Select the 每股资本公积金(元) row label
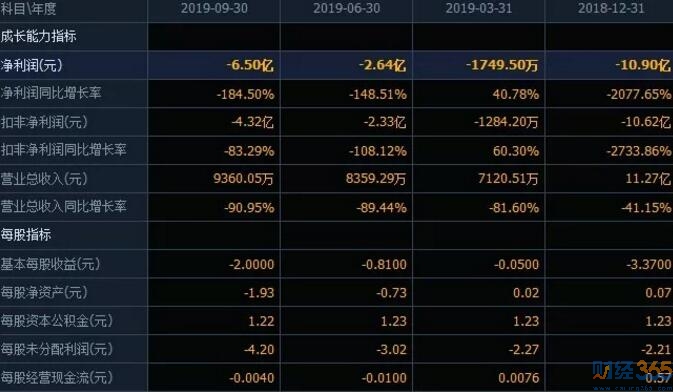Screen dimensions: 673x392 (57, 321)
